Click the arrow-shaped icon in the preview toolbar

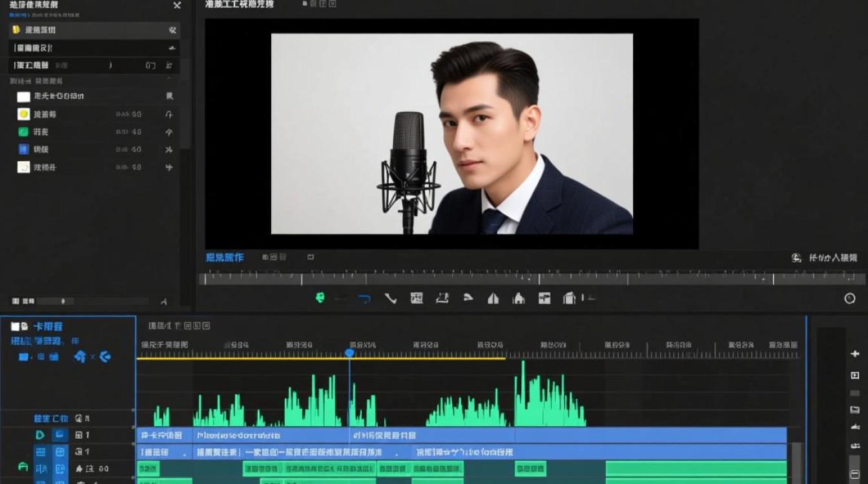(468, 297)
